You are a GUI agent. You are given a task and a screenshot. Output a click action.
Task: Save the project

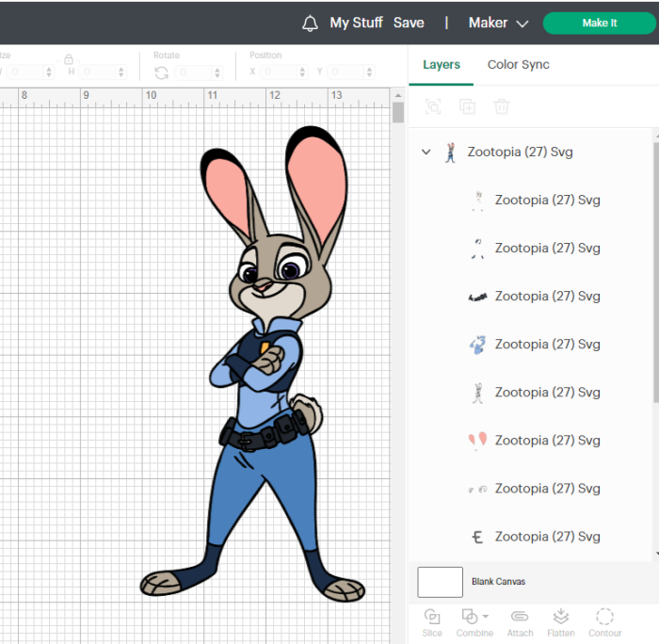[409, 23]
